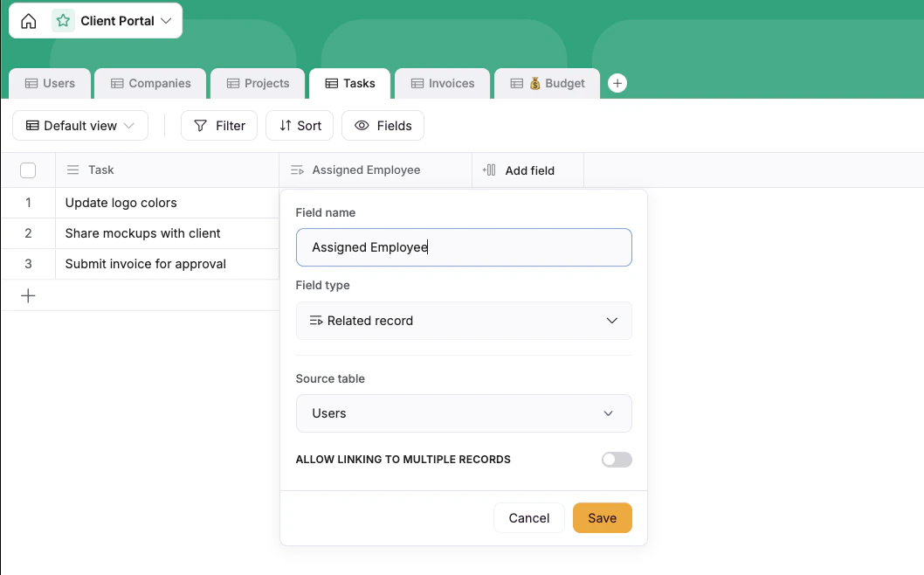Image resolution: width=924 pixels, height=575 pixels.
Task: Click the text field icon beside Task header
Action: [73, 170]
